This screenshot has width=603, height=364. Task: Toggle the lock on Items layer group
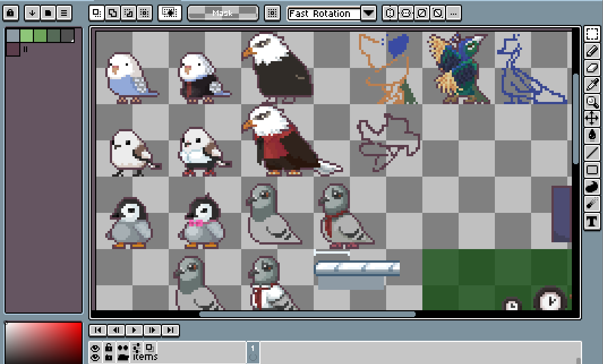(109, 357)
